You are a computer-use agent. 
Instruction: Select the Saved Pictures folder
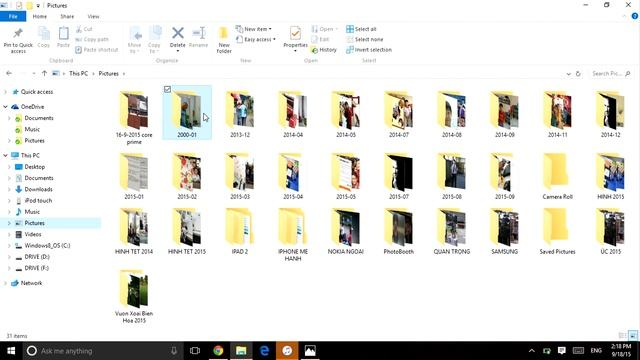(x=558, y=231)
